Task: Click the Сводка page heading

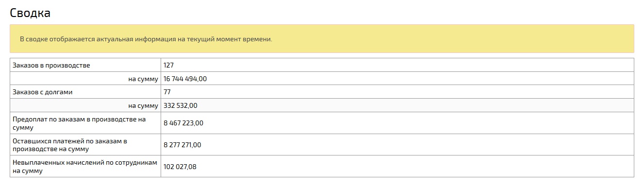Action: [x=30, y=13]
